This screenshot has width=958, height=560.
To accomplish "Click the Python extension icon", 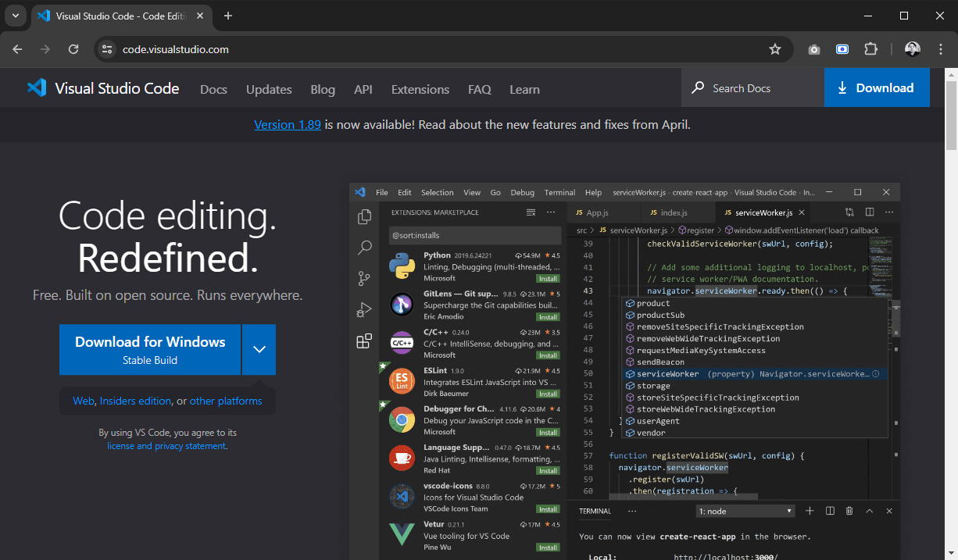I will pyautogui.click(x=402, y=266).
